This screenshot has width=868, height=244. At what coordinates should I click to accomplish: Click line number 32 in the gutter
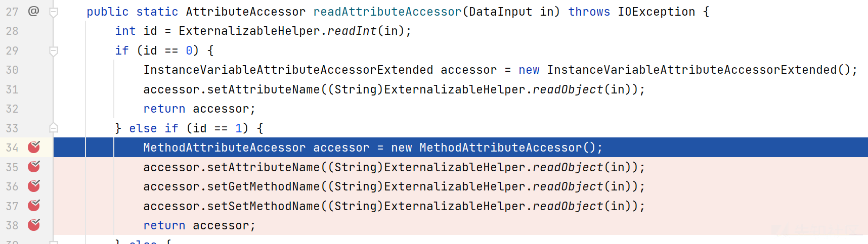[12, 109]
